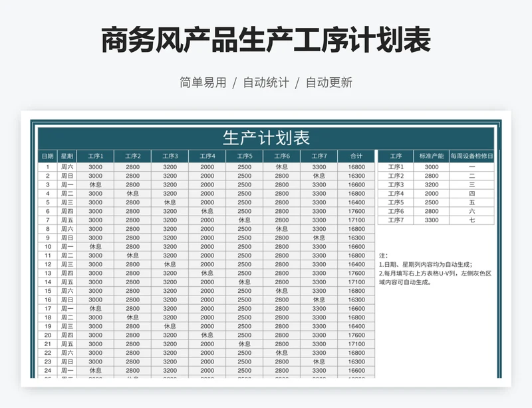Select total 17600 in date 6 row
Viewport: 532px width, 408px height.
tap(356, 211)
